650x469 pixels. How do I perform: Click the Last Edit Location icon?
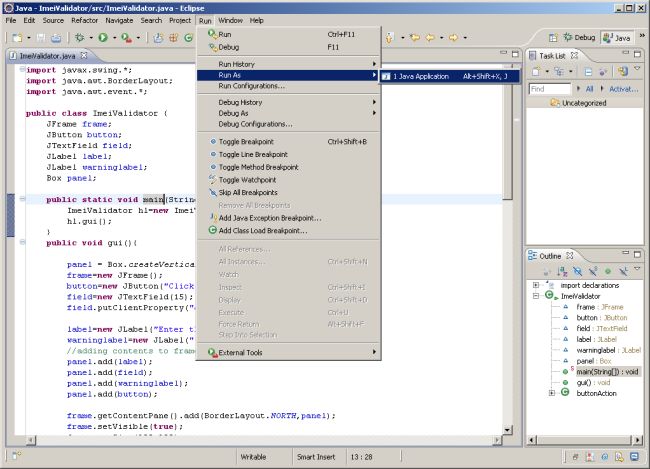415,38
